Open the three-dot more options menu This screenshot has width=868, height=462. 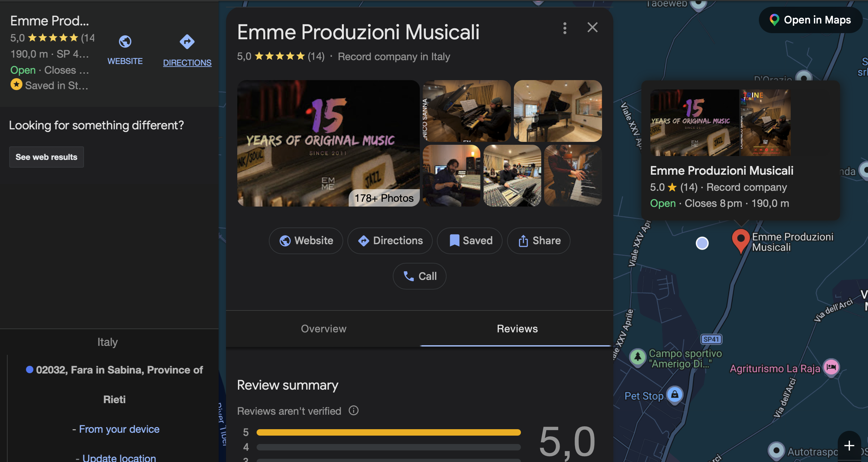pos(565,28)
